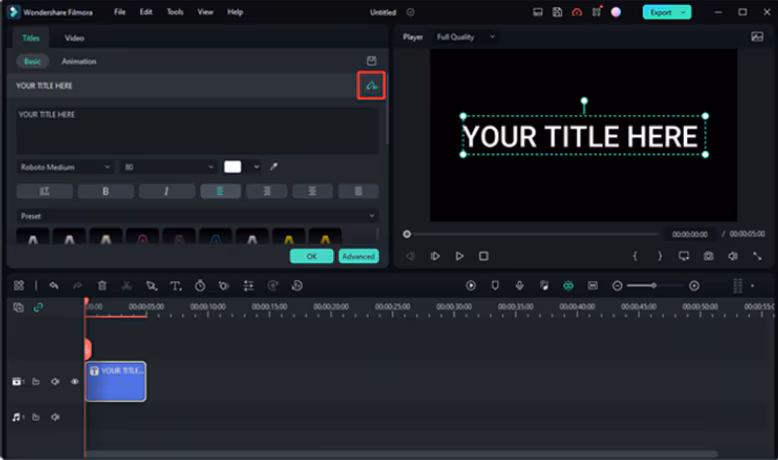The height and width of the screenshot is (460, 778).
Task: Click into the title text input box
Action: (197, 131)
